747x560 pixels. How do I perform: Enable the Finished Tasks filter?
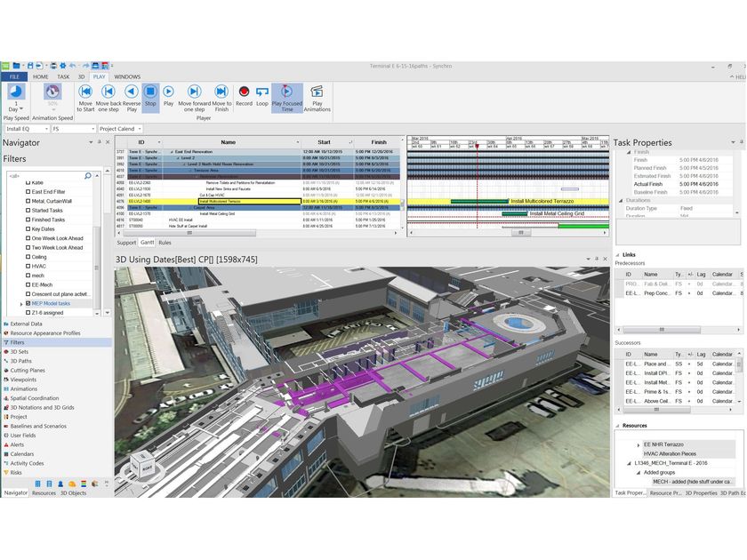click(x=28, y=220)
